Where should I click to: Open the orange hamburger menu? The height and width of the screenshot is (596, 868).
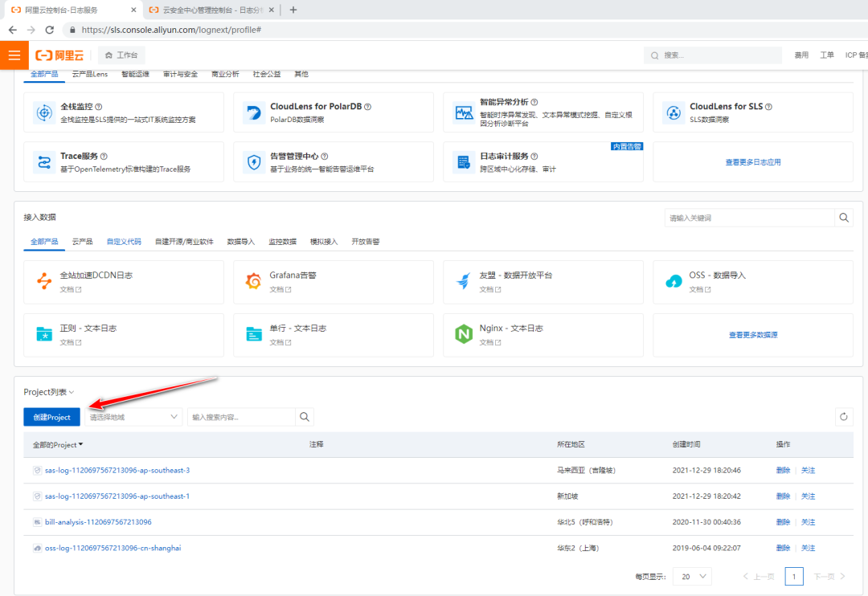click(x=14, y=55)
